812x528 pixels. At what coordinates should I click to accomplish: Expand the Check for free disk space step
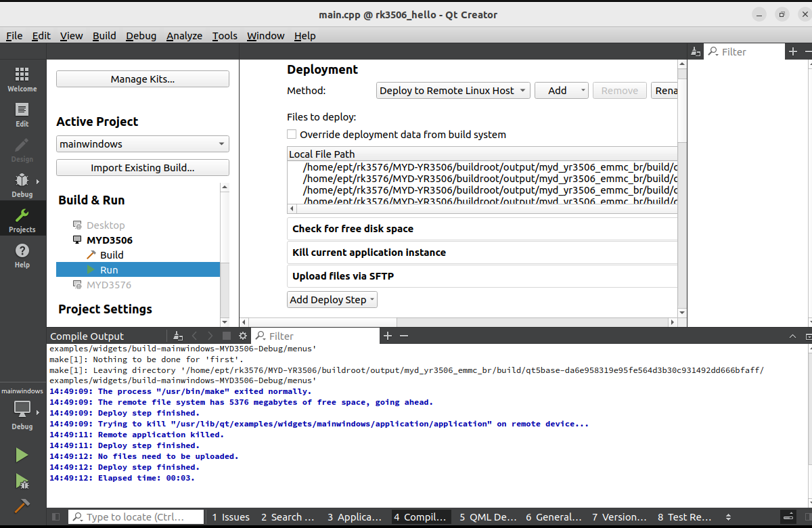point(482,229)
